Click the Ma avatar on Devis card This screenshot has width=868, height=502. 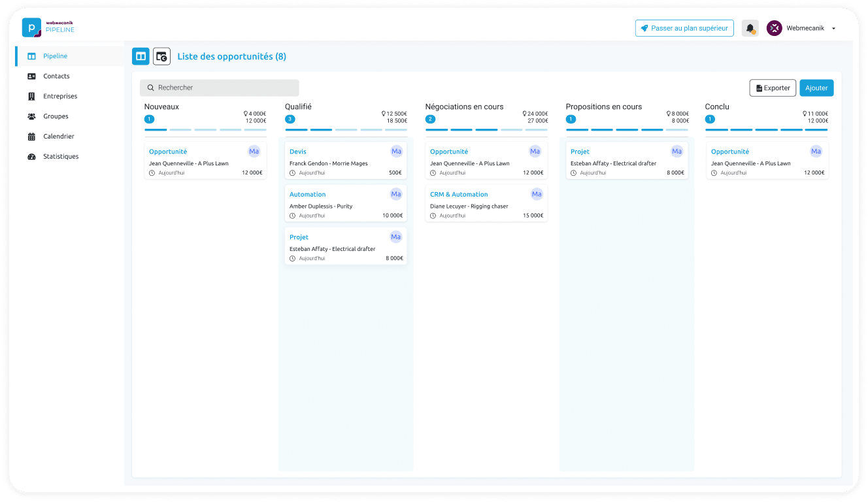396,152
